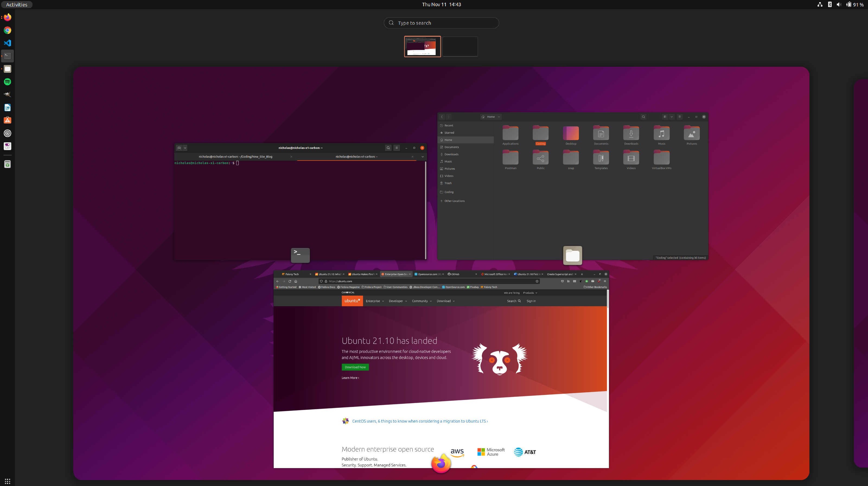Image resolution: width=868 pixels, height=486 pixels.
Task: Open Google Chrome from the dock
Action: click(7, 30)
